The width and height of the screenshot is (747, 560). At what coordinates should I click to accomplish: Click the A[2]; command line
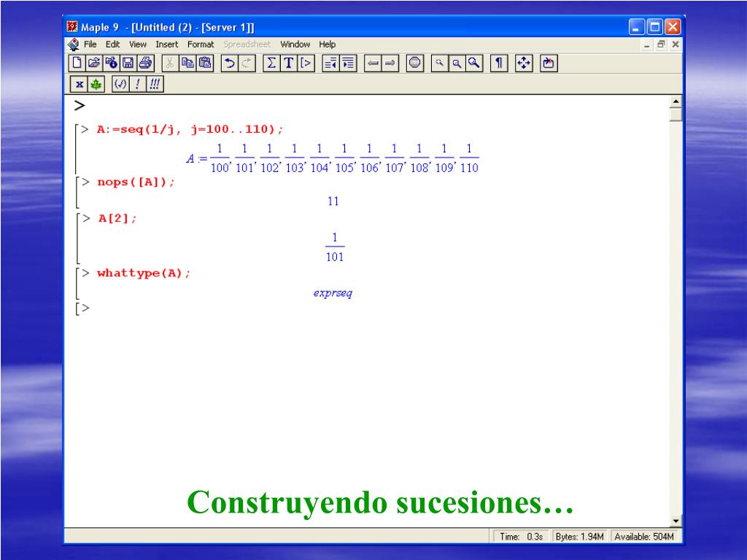coord(117,218)
